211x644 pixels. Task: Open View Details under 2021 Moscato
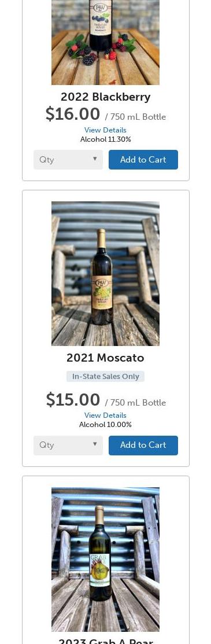(x=105, y=415)
